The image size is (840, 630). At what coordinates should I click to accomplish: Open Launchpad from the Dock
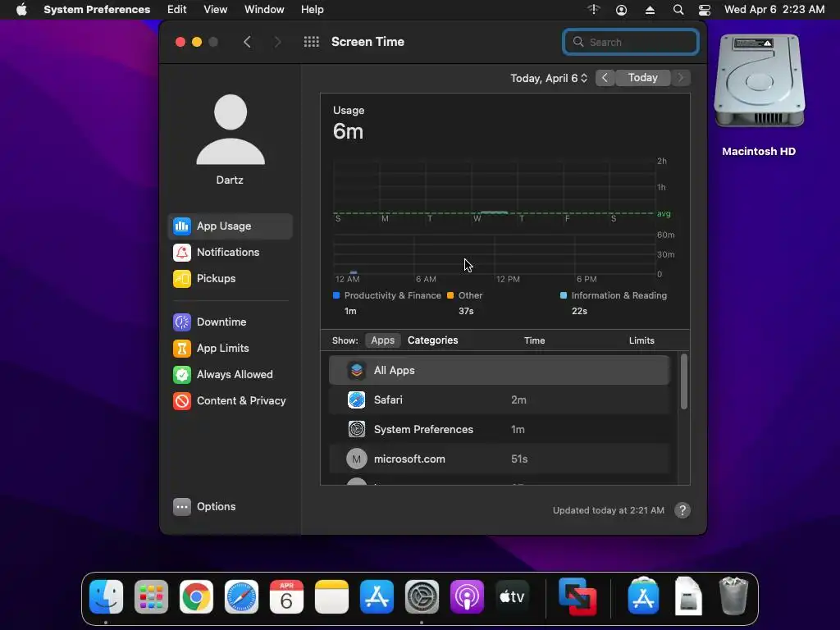coord(151,597)
